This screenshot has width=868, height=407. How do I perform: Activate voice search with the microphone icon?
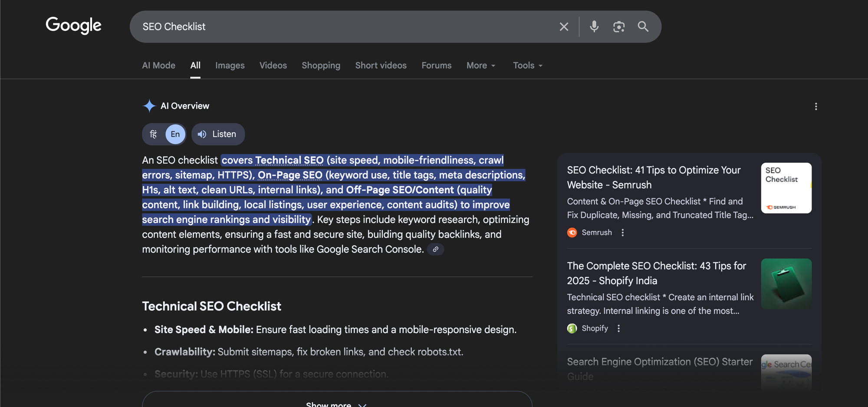(x=594, y=26)
